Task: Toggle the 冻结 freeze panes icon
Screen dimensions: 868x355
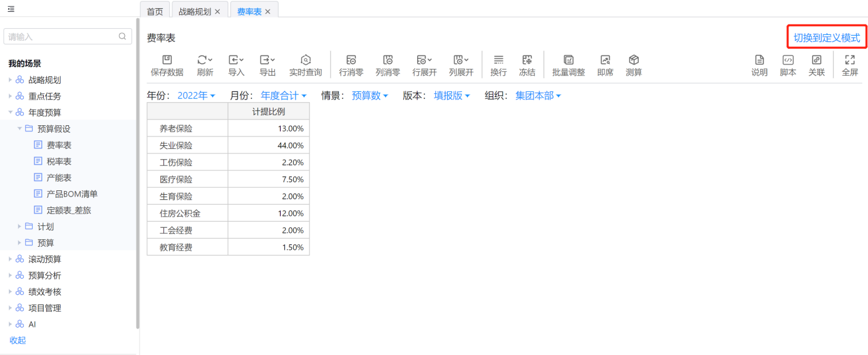Action: click(527, 60)
